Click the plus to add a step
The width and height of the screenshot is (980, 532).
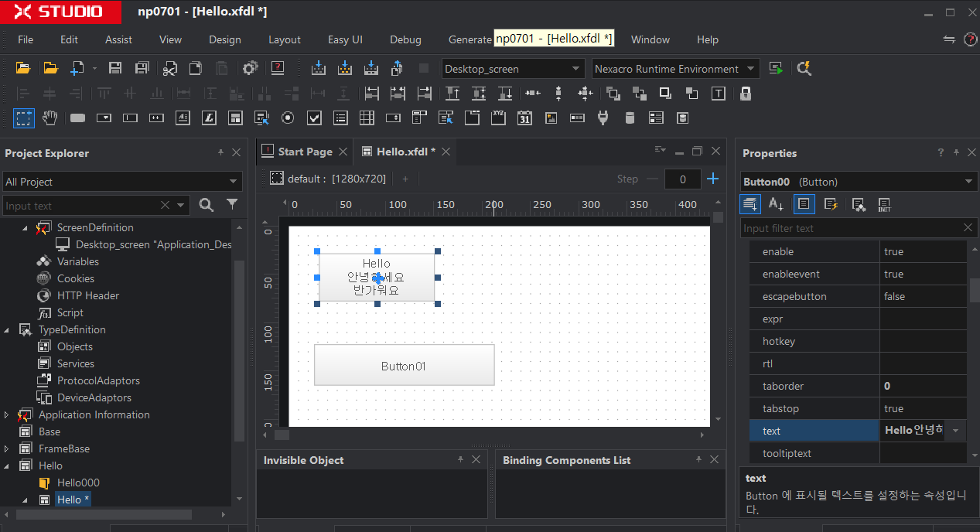coord(713,179)
